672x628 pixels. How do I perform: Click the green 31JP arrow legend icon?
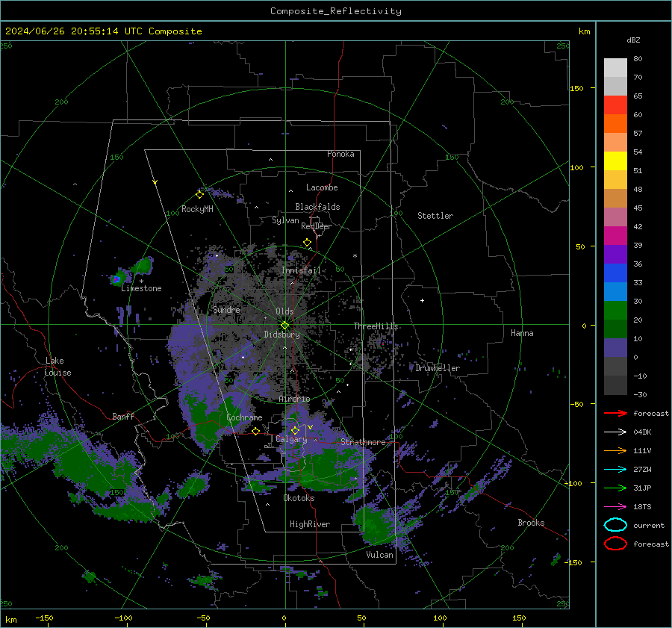tap(615, 488)
